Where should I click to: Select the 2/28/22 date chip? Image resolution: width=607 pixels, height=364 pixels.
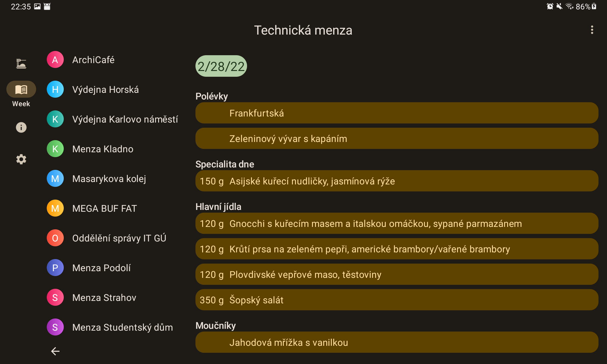pos(221,66)
